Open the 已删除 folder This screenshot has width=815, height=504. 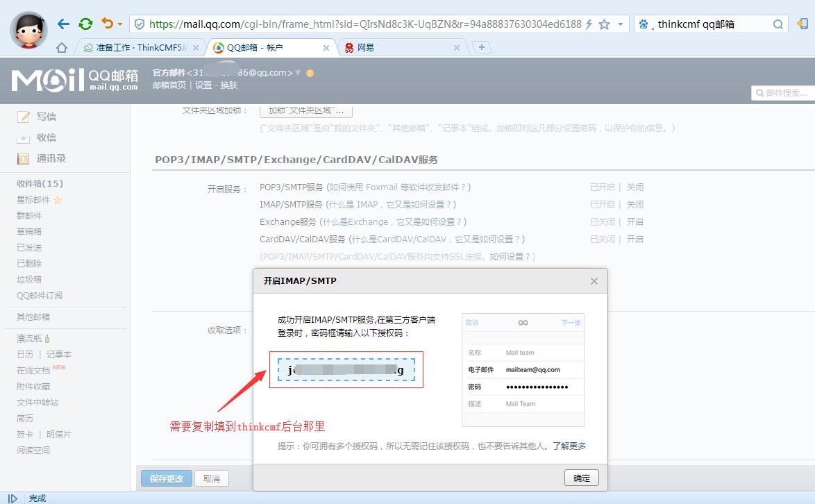[29, 263]
